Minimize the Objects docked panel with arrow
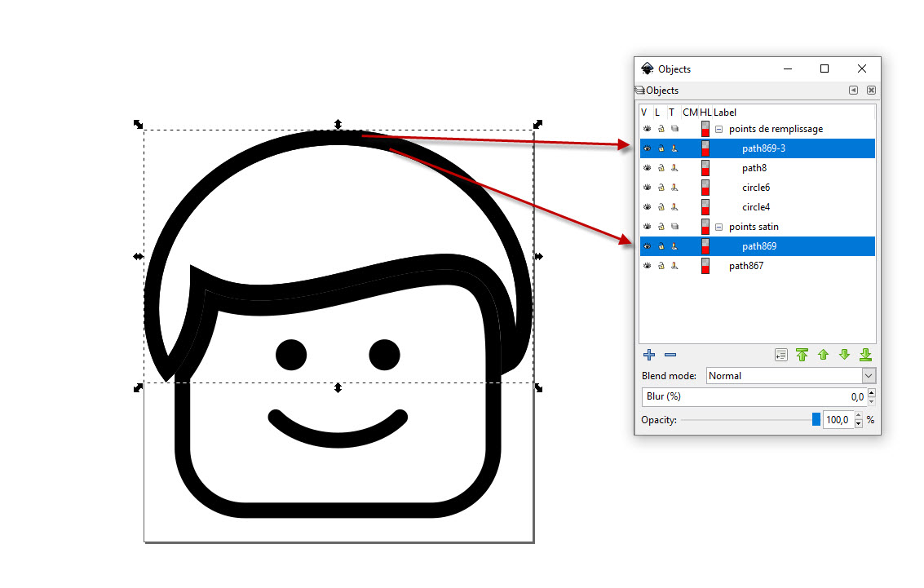924x588 pixels. click(853, 91)
